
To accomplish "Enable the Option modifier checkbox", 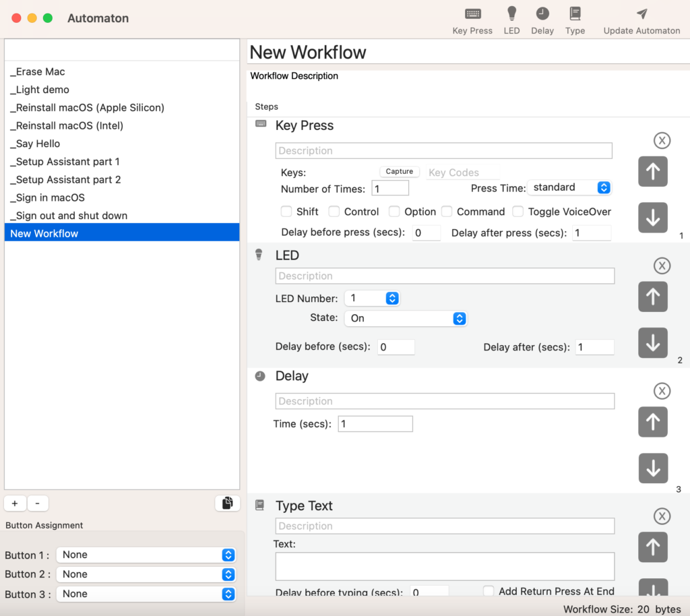I will click(x=394, y=212).
